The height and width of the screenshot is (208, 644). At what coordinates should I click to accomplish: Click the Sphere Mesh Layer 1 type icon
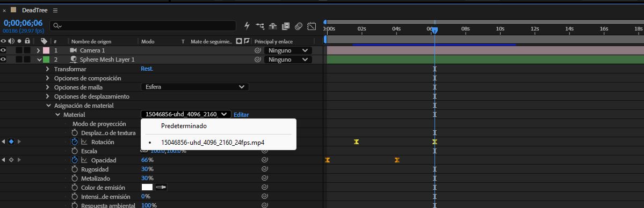pyautogui.click(x=74, y=60)
